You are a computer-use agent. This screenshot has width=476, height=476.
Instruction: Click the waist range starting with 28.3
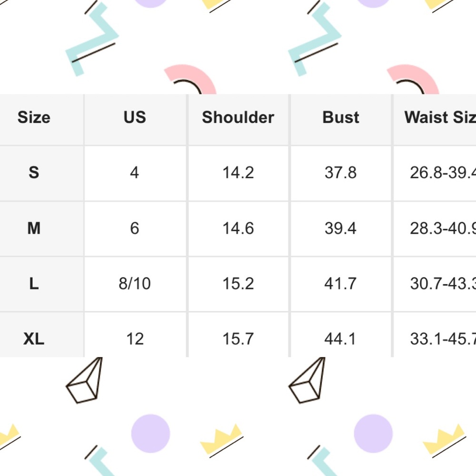pos(443,228)
